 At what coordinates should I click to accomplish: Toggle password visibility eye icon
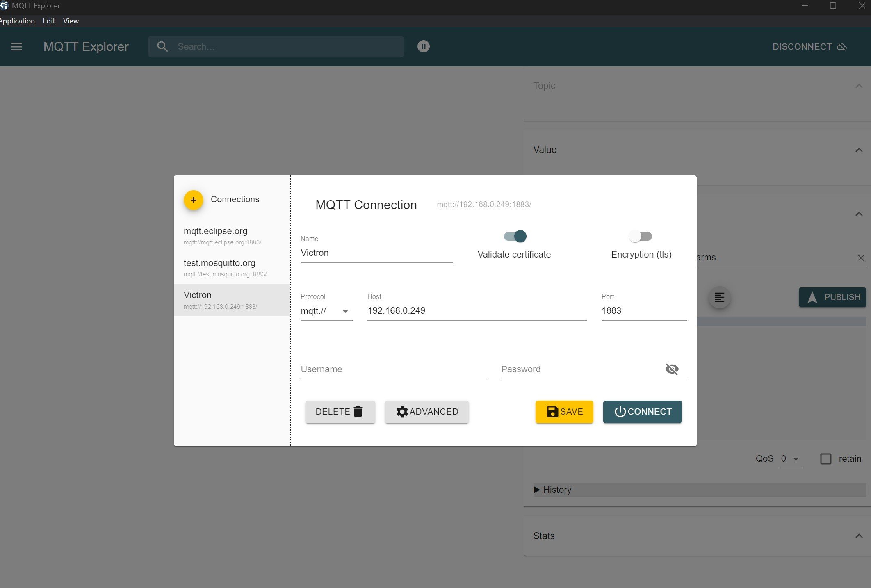(672, 369)
